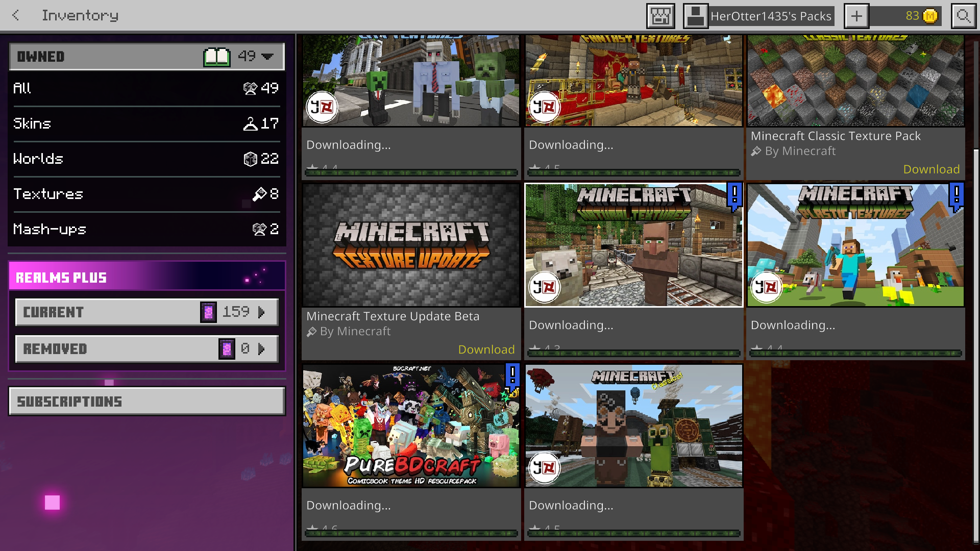Open the Worlds category
Screen dimensions: 980x551
[x=146, y=159]
